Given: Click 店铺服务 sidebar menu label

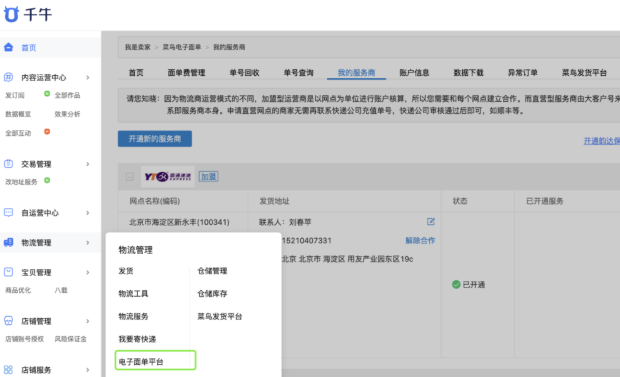Looking at the screenshot, I should coord(36,370).
